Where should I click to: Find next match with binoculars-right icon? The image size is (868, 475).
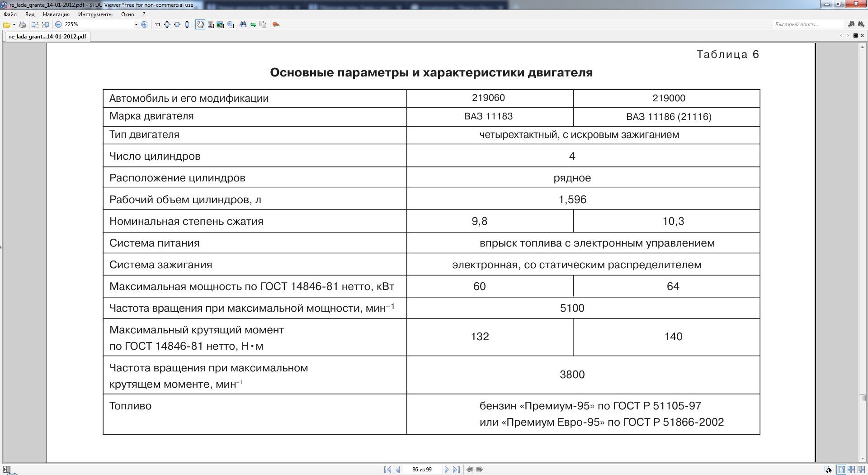[861, 24]
